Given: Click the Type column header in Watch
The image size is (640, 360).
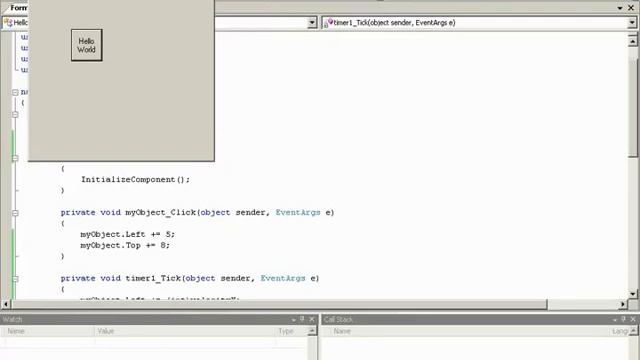Looking at the screenshot, I should coord(291,331).
